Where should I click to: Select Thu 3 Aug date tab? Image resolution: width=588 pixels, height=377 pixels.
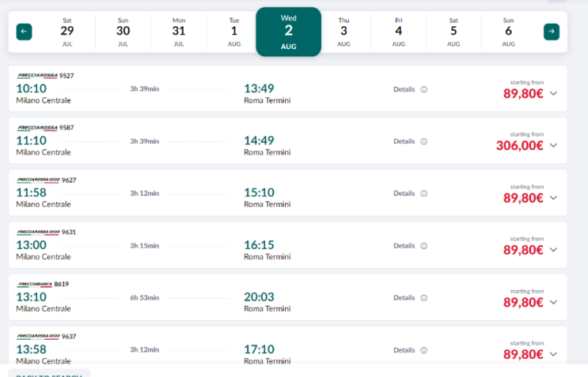click(343, 32)
